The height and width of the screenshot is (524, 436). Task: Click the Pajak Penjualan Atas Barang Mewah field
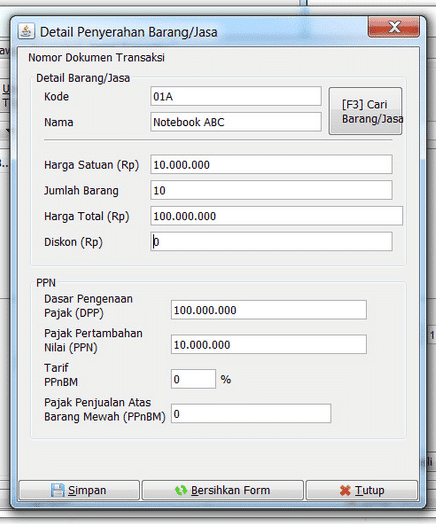[x=251, y=414]
